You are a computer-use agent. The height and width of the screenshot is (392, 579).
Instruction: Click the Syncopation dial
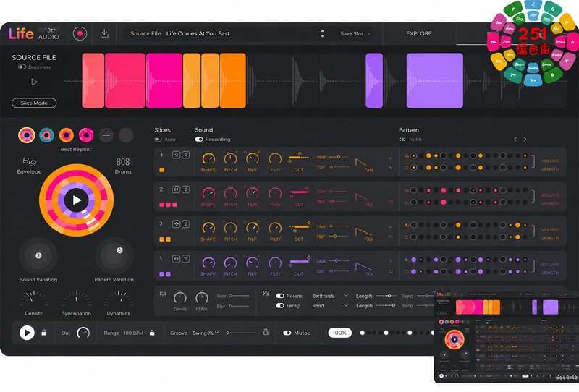click(77, 299)
